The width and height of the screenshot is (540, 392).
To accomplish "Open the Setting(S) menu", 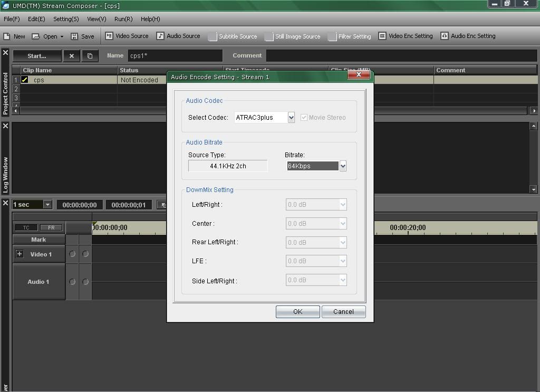I will point(66,19).
